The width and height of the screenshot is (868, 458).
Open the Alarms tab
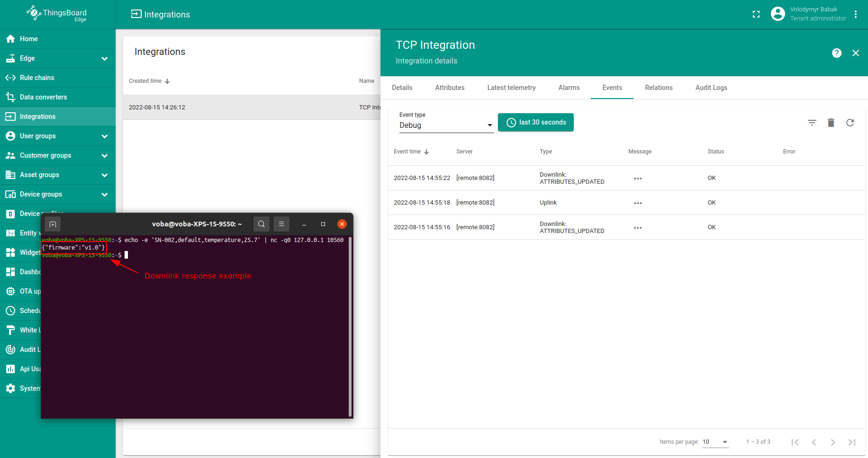[569, 88]
